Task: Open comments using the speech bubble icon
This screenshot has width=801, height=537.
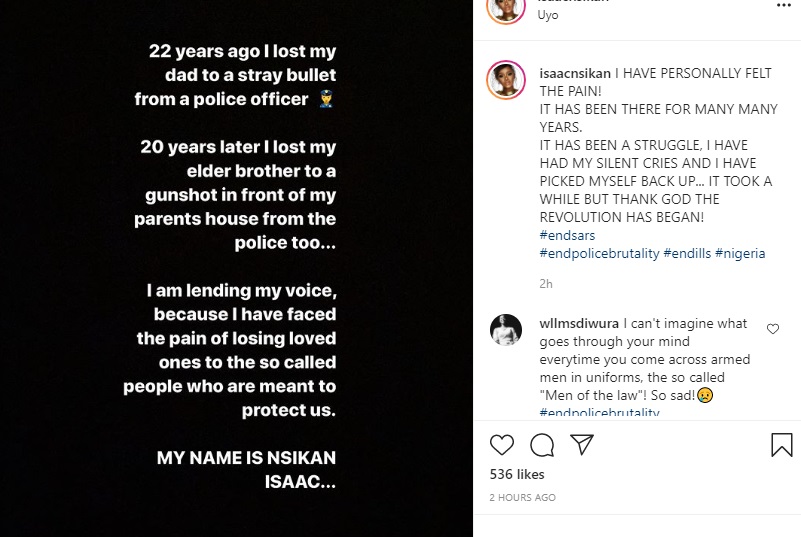Action: (542, 444)
